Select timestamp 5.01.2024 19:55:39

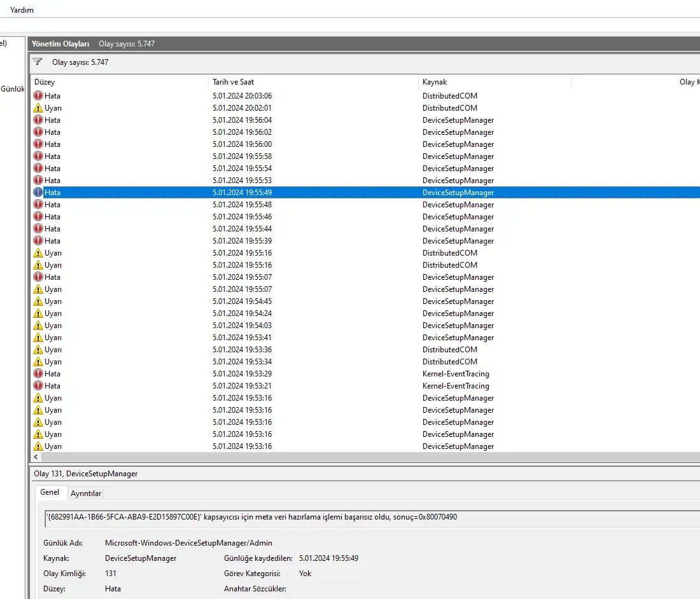(x=242, y=240)
